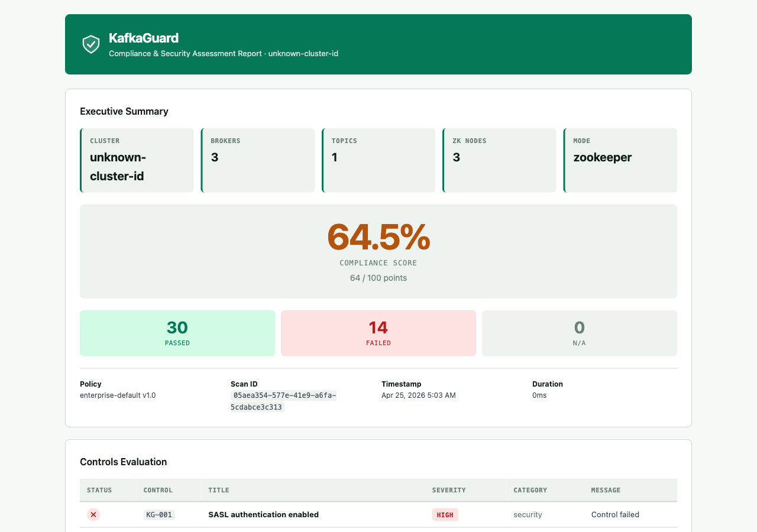Click the KafkaGuard title in header
Viewport: 757px width, 532px height.
[x=144, y=38]
